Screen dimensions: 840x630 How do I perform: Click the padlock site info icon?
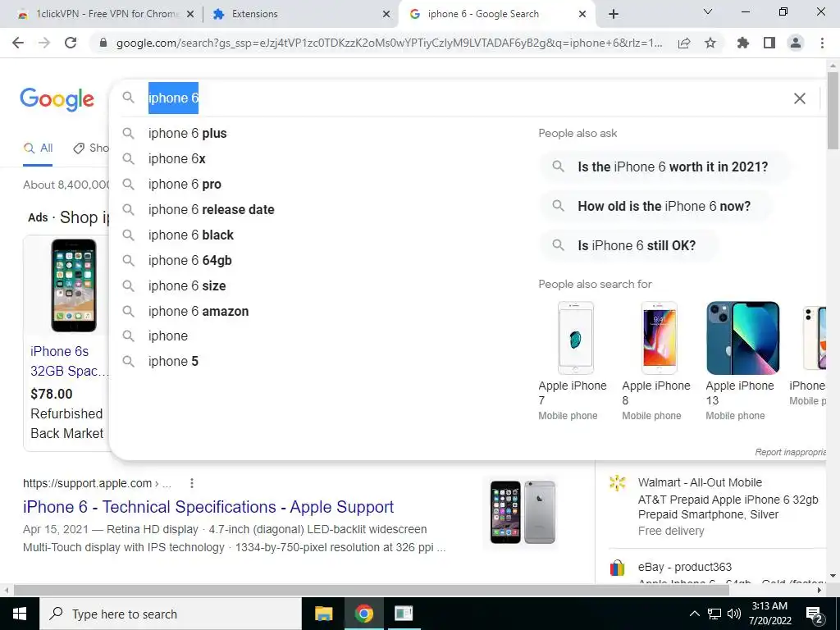[x=103, y=43]
